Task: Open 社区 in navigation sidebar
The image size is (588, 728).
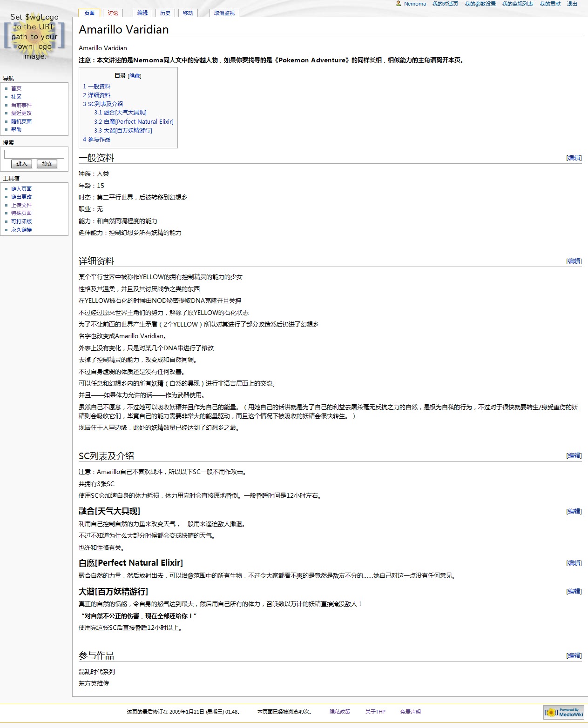Action: coord(16,97)
